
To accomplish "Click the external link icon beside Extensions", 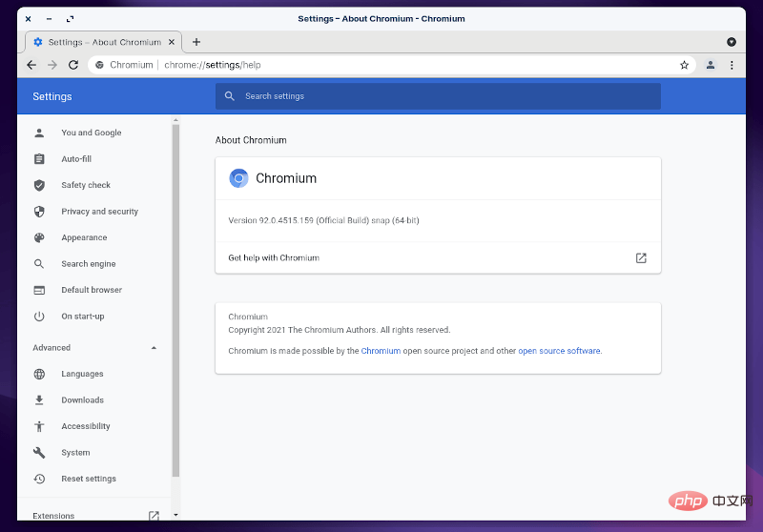I will [154, 516].
